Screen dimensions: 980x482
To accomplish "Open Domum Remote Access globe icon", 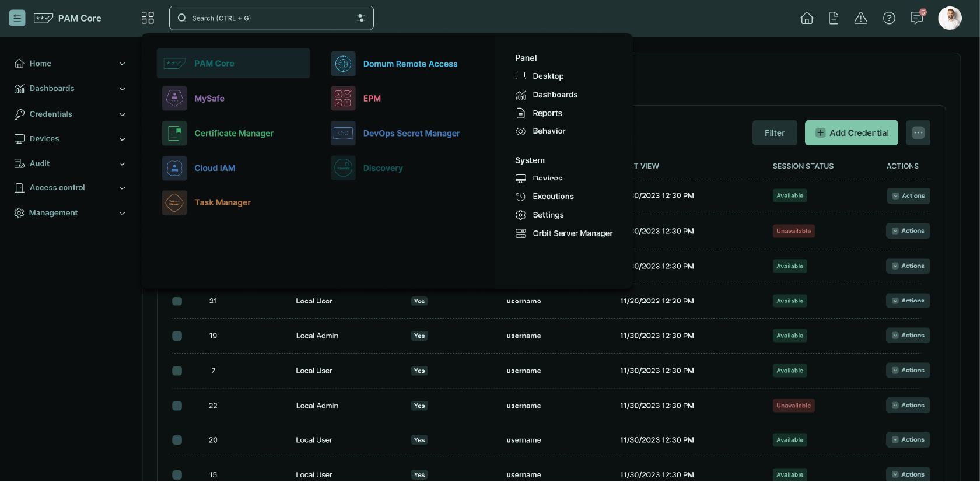I will (x=343, y=64).
